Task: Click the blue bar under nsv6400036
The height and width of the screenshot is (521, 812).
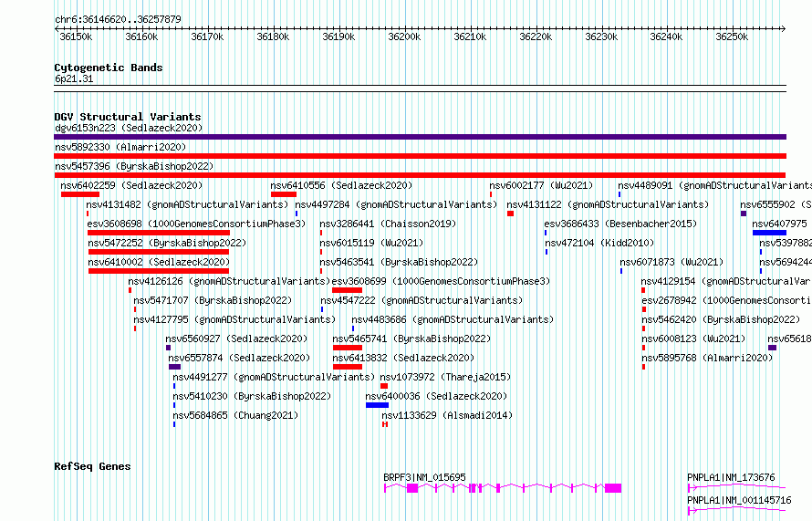Action: point(377,405)
